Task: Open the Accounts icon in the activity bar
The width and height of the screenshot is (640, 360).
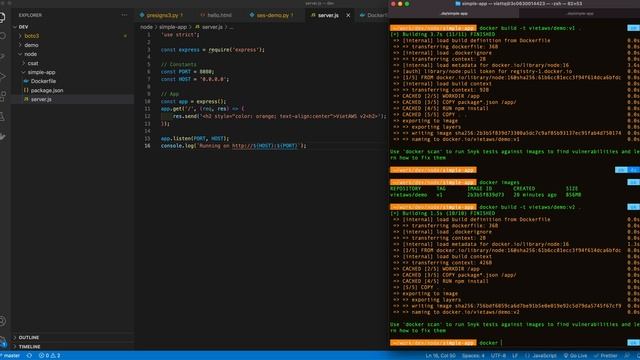Action: [2, 321]
